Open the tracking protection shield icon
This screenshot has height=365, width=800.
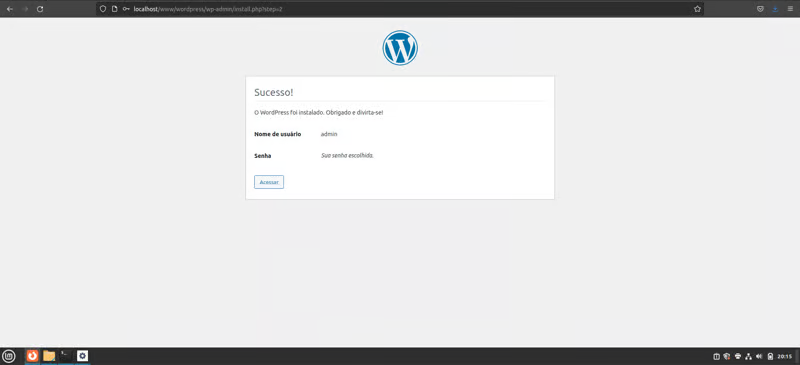[x=103, y=9]
